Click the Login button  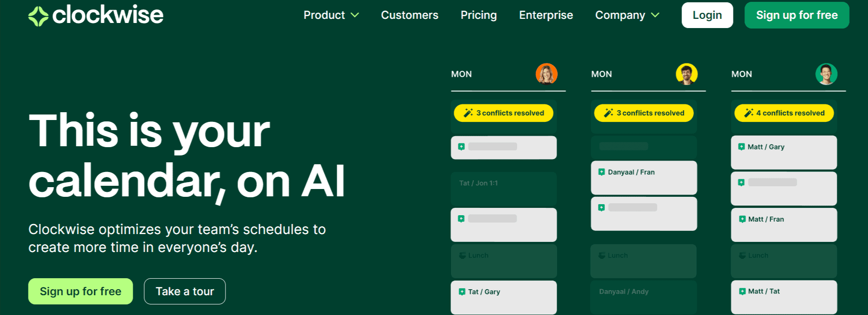pyautogui.click(x=707, y=15)
